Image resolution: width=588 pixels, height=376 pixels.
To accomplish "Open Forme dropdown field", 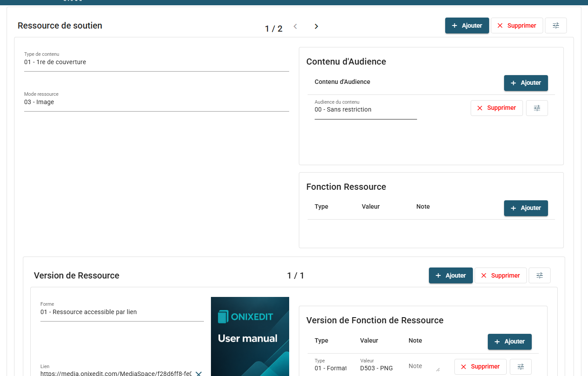I will click(x=122, y=311).
